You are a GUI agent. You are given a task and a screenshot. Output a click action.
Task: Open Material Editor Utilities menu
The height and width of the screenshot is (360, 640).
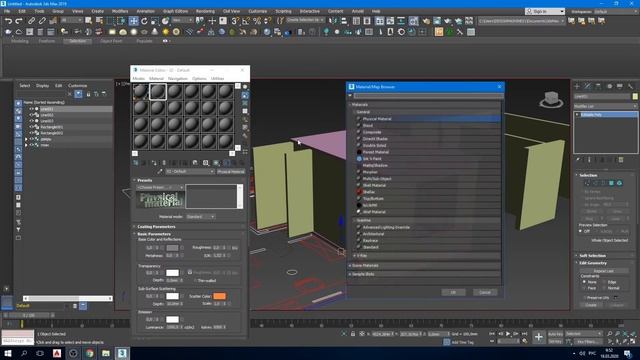(x=218, y=78)
